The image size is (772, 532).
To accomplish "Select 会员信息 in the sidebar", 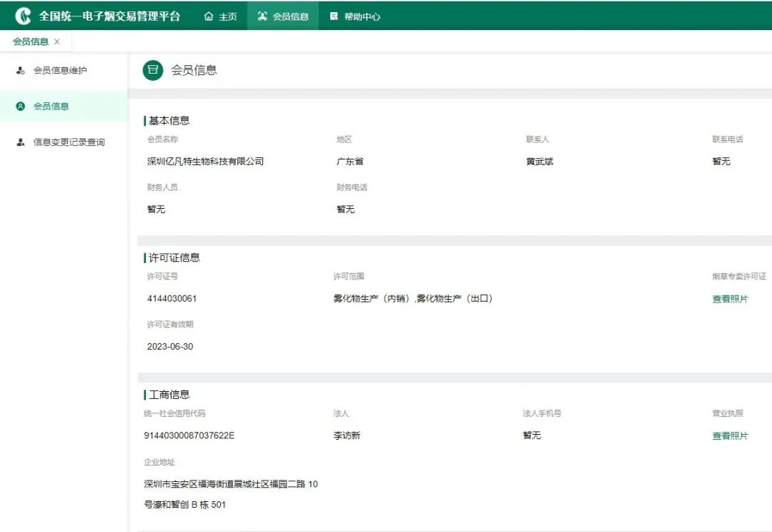I will [x=64, y=106].
